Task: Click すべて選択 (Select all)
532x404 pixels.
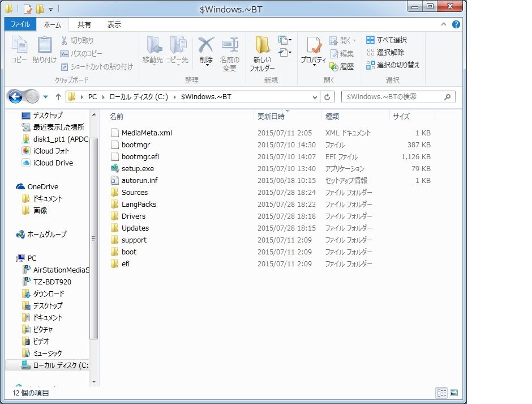Action: coord(387,40)
